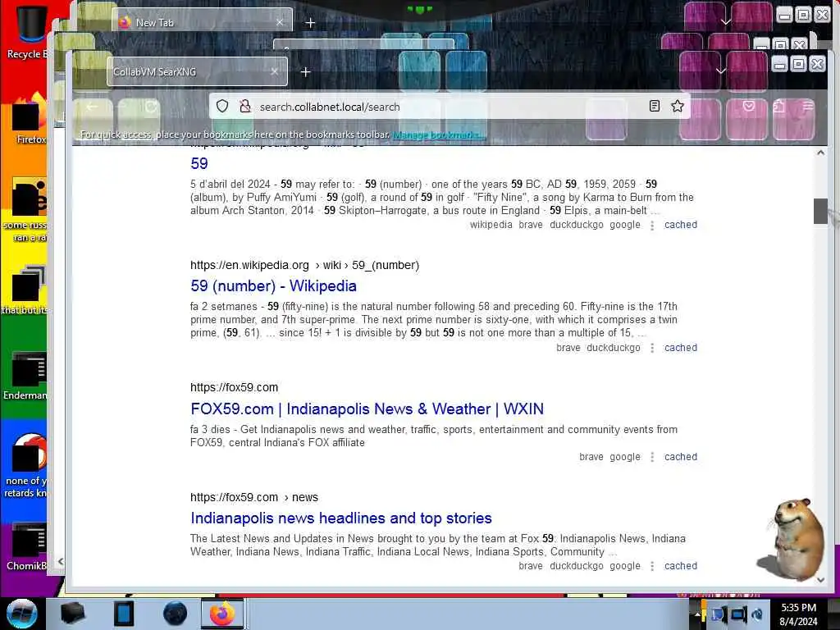Open the Windows Start orb
The height and width of the screenshot is (630, 840).
click(x=21, y=614)
